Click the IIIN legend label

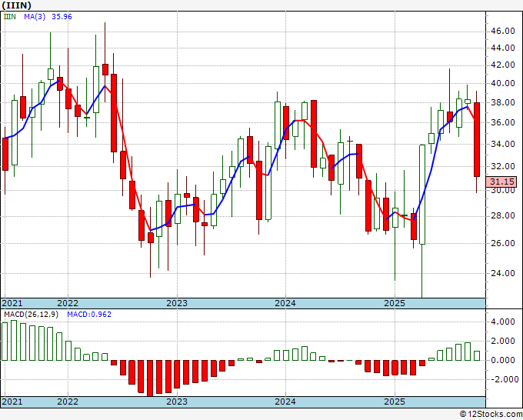coord(10,17)
